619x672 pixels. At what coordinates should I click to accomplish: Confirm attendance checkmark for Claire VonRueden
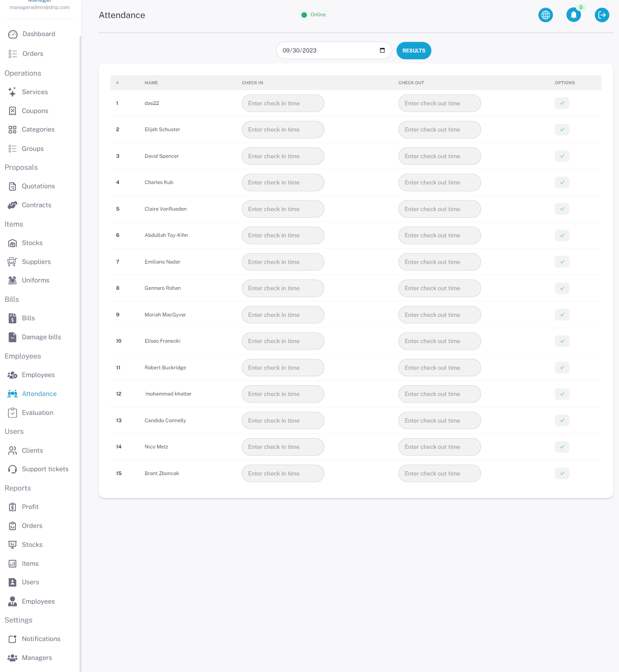coord(562,209)
